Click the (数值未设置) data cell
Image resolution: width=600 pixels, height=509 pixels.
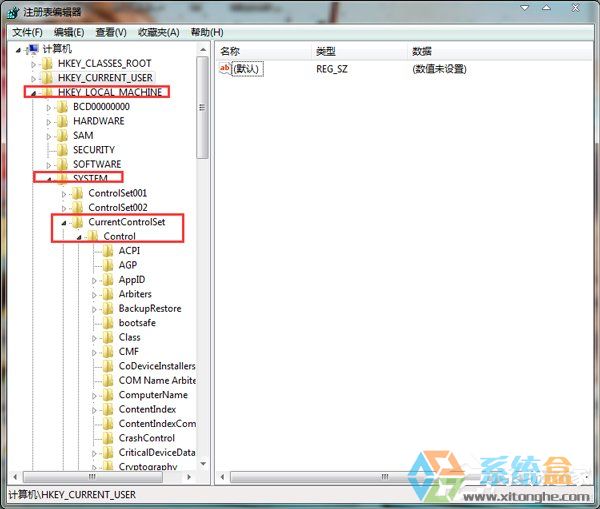point(439,69)
